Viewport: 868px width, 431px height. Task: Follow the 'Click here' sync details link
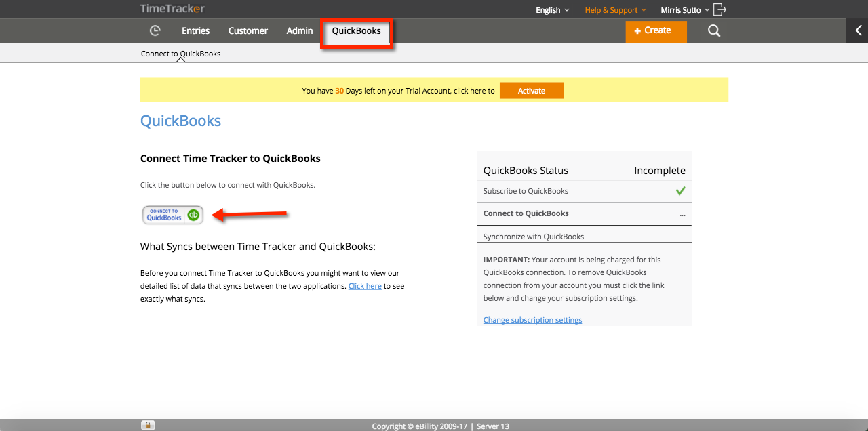tap(365, 286)
